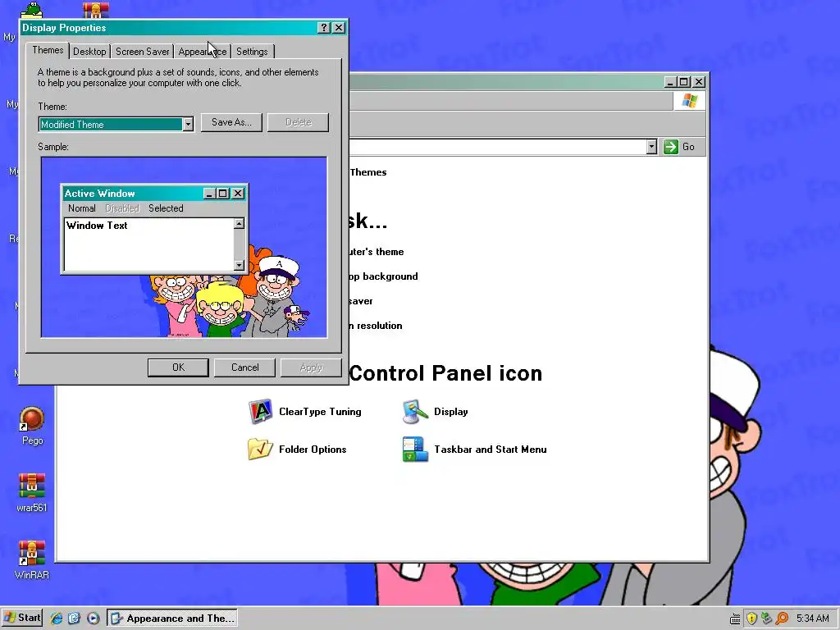Click the 5:34 AM taskbar clock
The width and height of the screenshot is (840, 630).
coord(813,619)
